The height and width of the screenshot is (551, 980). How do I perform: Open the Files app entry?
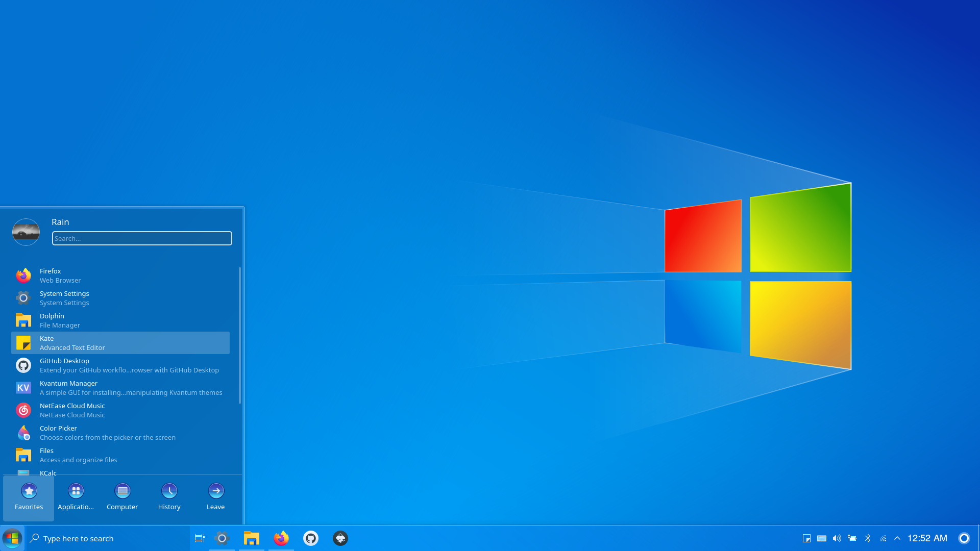pyautogui.click(x=120, y=455)
